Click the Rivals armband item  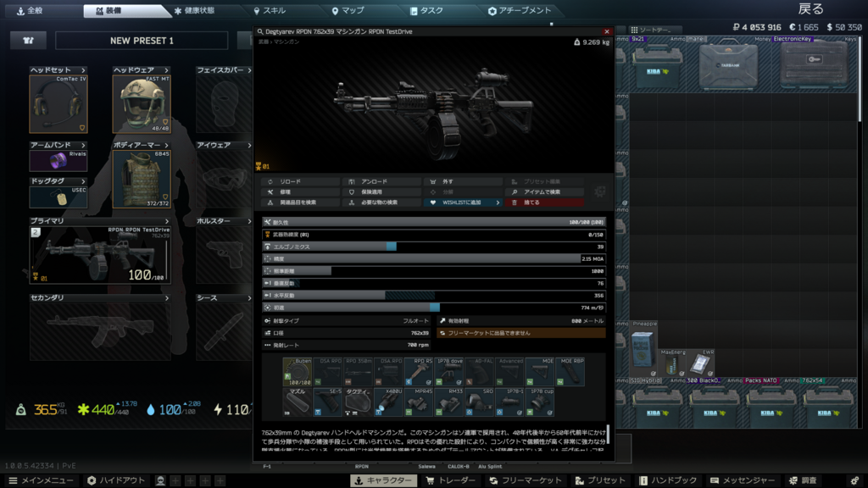point(58,161)
